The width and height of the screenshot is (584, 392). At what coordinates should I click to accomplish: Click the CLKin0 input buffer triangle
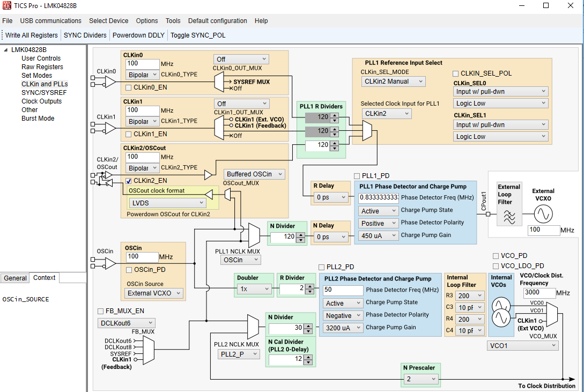click(x=110, y=82)
